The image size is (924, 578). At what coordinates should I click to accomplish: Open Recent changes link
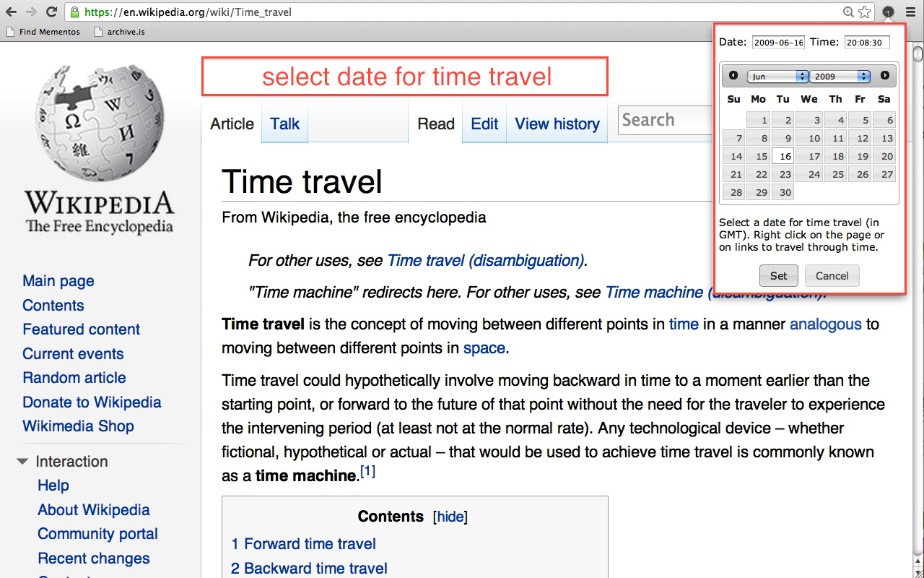94,558
